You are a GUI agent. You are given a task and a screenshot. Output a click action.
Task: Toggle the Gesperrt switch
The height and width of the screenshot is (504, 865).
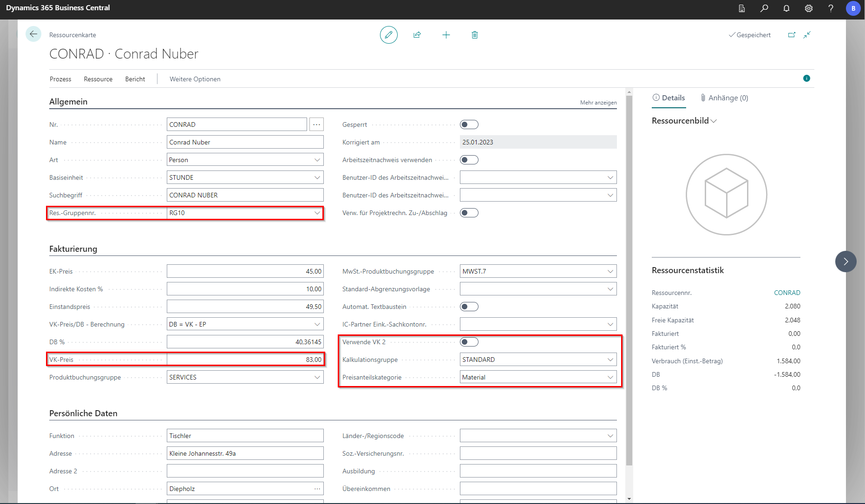469,124
